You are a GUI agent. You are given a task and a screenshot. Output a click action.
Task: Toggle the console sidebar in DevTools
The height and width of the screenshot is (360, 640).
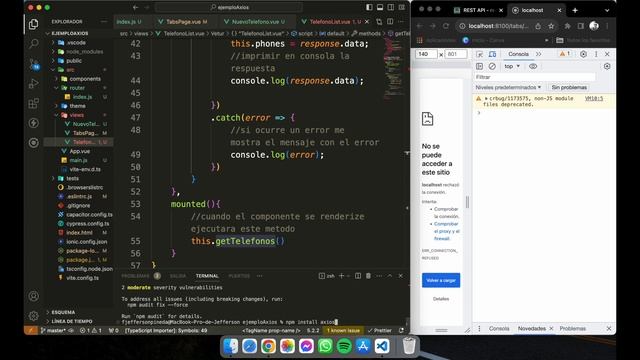(x=480, y=66)
